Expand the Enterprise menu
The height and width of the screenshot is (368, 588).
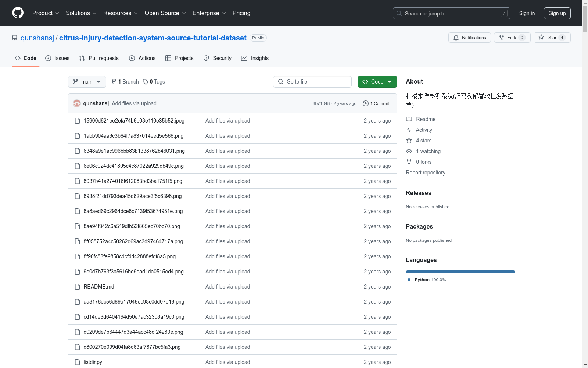point(209,13)
